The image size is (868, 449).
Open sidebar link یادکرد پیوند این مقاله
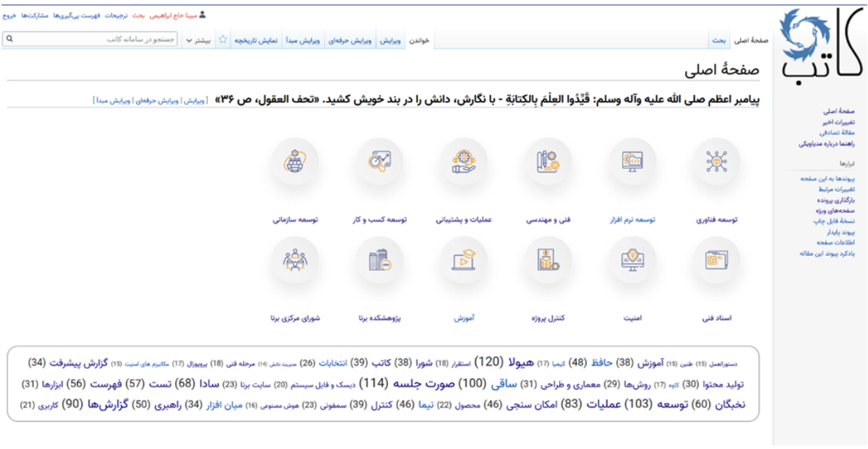828,253
